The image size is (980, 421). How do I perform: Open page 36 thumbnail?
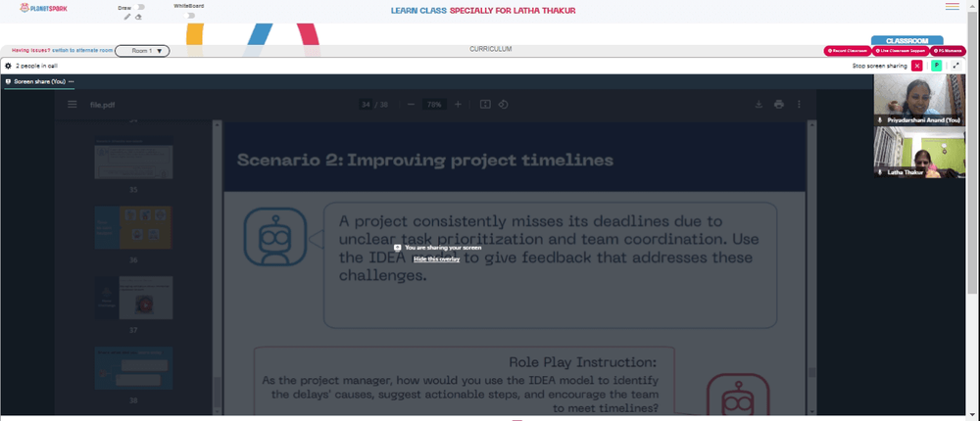coord(133,227)
